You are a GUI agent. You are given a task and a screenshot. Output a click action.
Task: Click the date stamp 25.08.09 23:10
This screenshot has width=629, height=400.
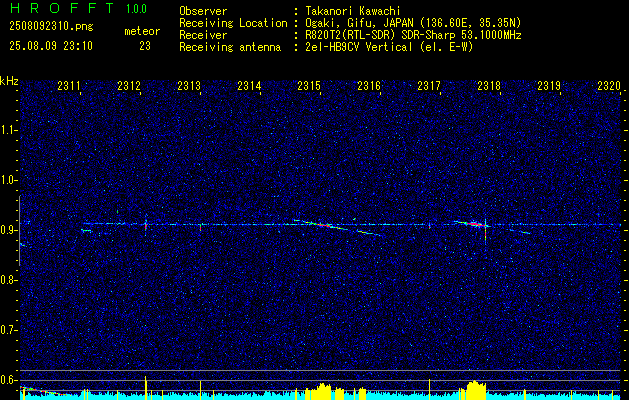[51, 46]
